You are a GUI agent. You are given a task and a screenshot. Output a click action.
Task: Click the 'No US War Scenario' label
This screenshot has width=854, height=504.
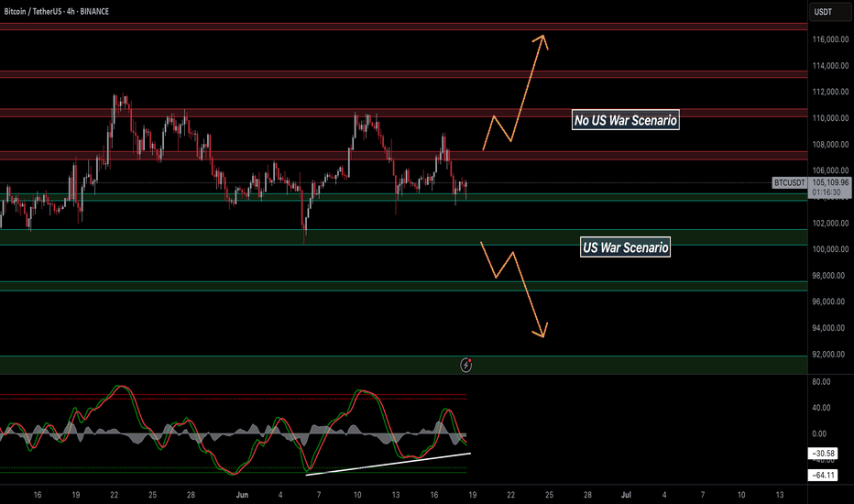625,120
